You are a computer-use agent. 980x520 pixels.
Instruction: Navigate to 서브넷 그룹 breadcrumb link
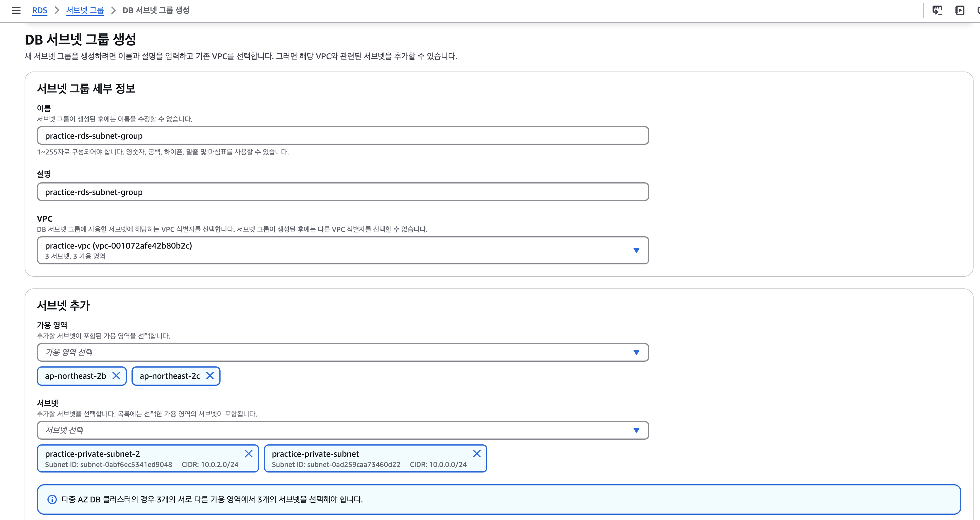85,10
